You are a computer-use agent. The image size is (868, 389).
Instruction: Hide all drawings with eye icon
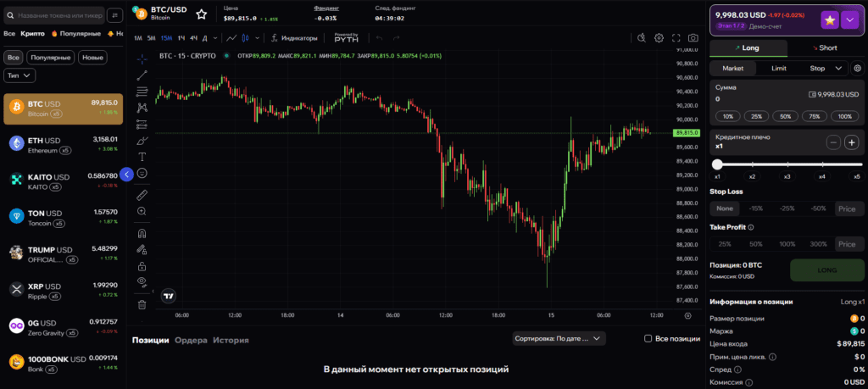coord(142,281)
